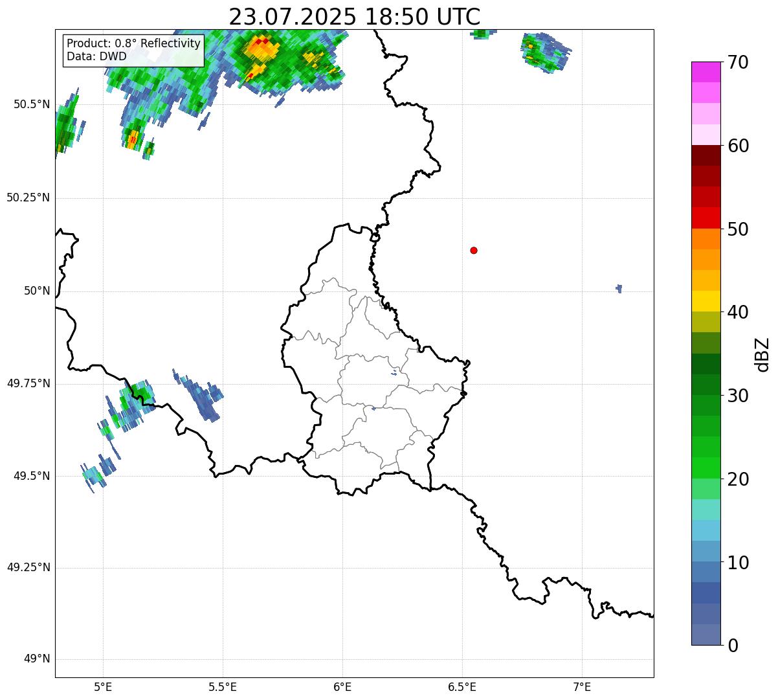Click the 6°E longitude label
The image size is (778, 700).
click(342, 686)
